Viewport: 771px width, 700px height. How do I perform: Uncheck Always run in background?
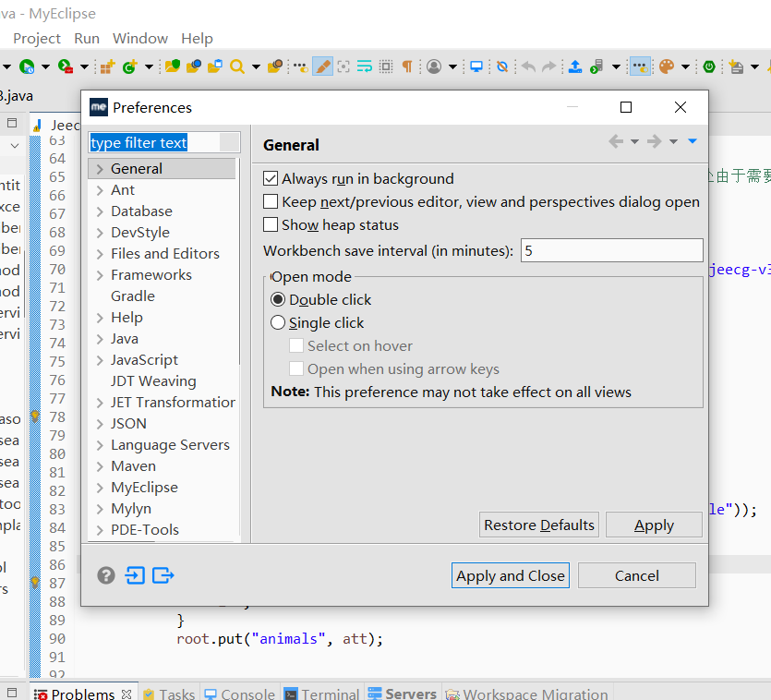pyautogui.click(x=271, y=178)
